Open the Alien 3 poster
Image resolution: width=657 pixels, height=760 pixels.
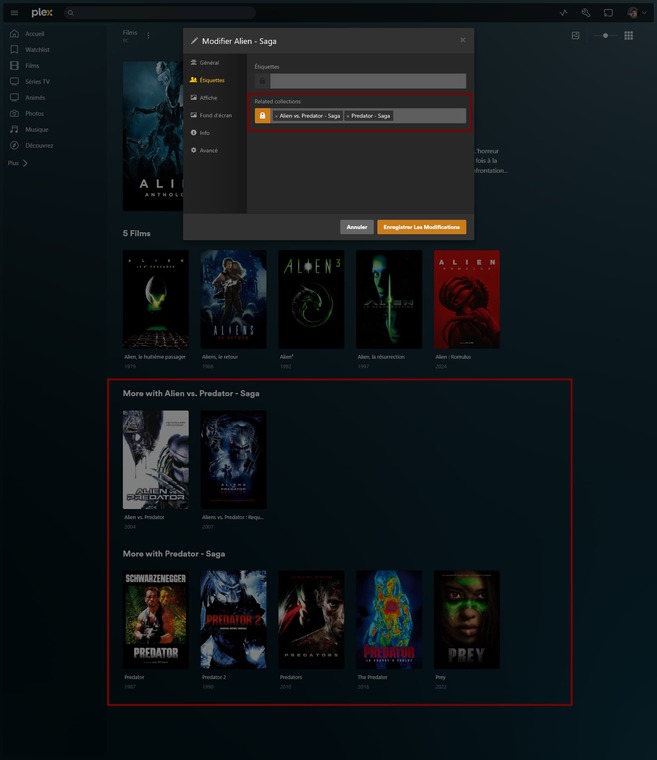pos(311,299)
